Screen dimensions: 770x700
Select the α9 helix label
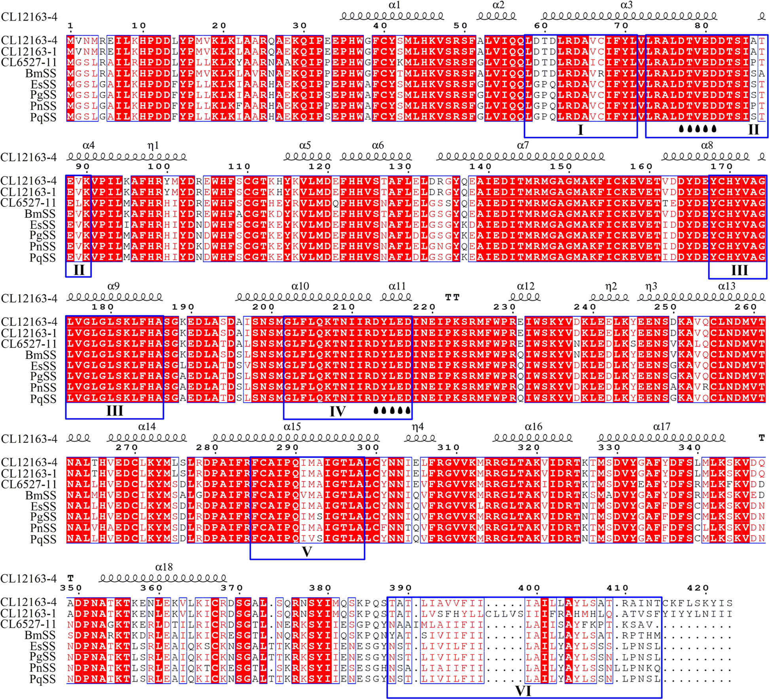(114, 286)
